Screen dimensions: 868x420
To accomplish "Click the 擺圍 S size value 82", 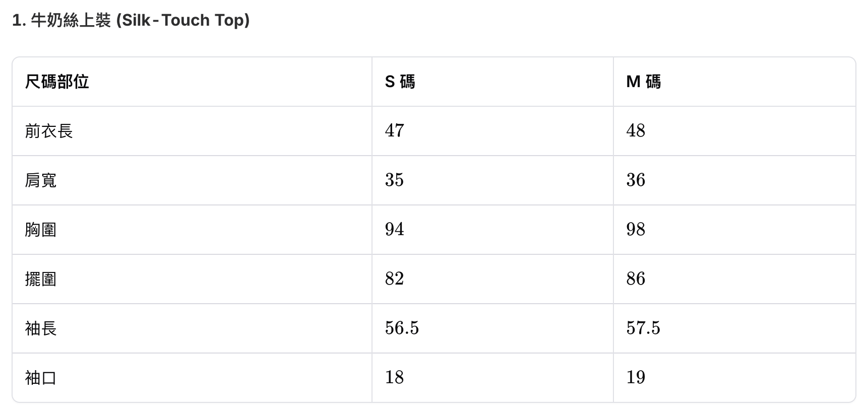I will click(x=394, y=279).
